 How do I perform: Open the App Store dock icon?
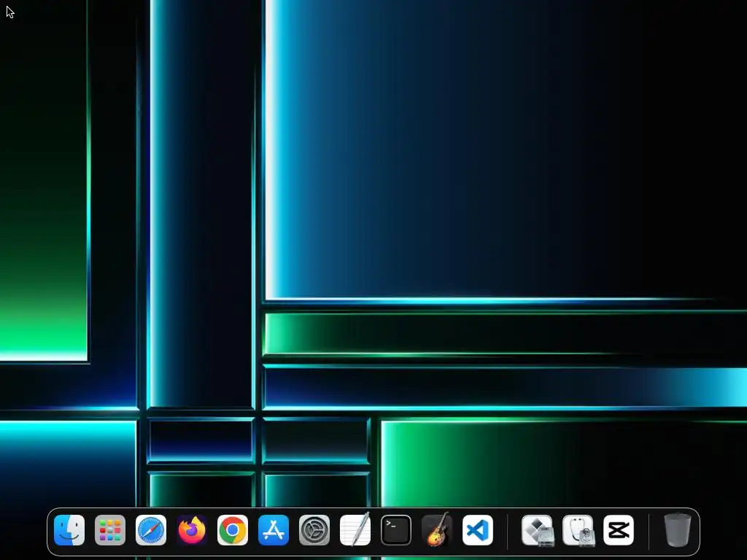pyautogui.click(x=274, y=530)
